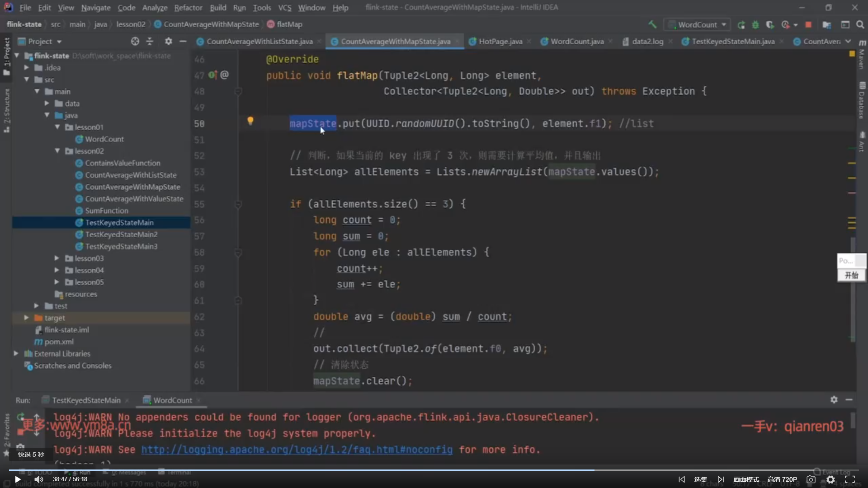Open the WordCount run configuration dropdown

698,24
